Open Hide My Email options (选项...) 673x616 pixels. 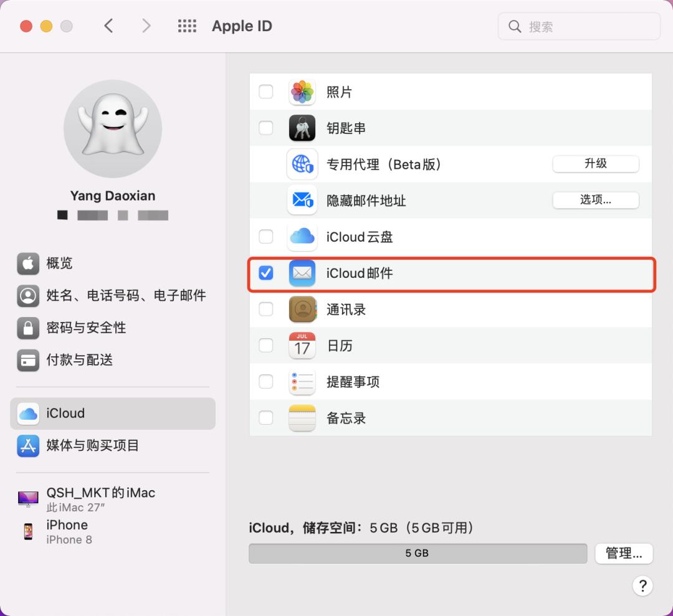596,200
